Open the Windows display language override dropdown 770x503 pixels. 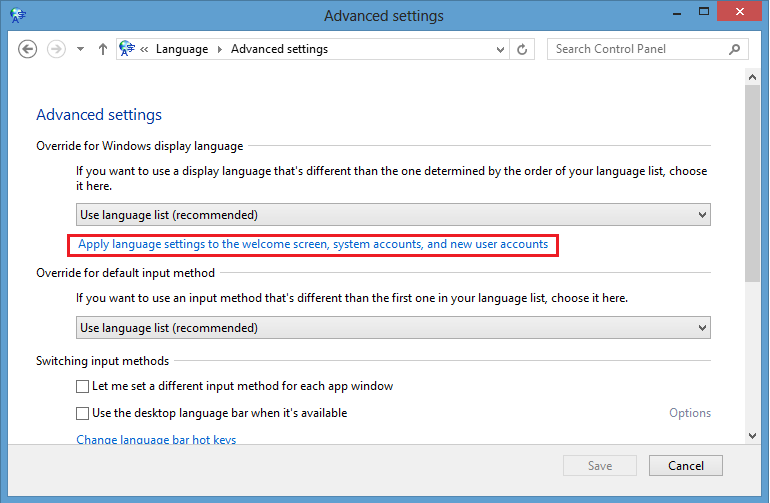click(x=393, y=215)
